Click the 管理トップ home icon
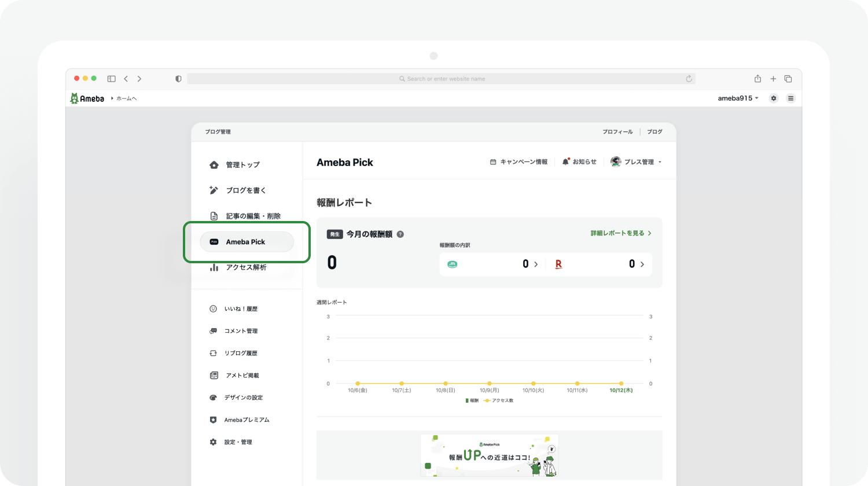This screenshot has height=486, width=868. tap(214, 165)
